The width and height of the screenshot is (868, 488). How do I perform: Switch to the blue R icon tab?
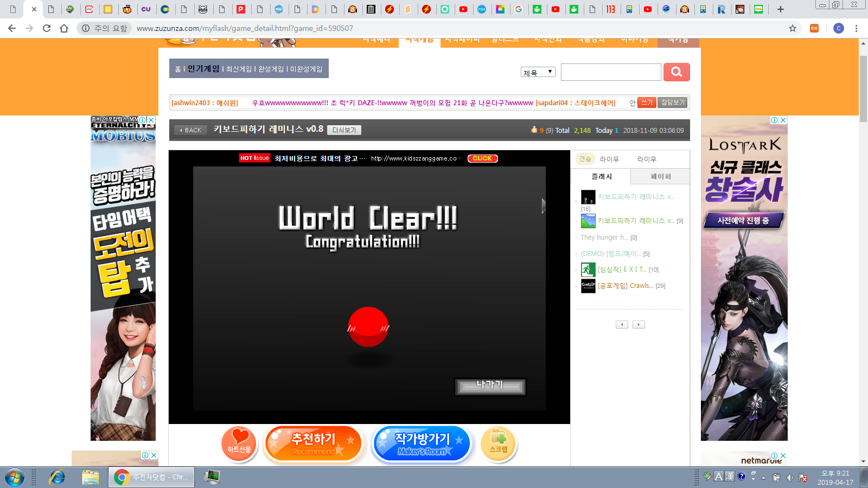point(722,9)
